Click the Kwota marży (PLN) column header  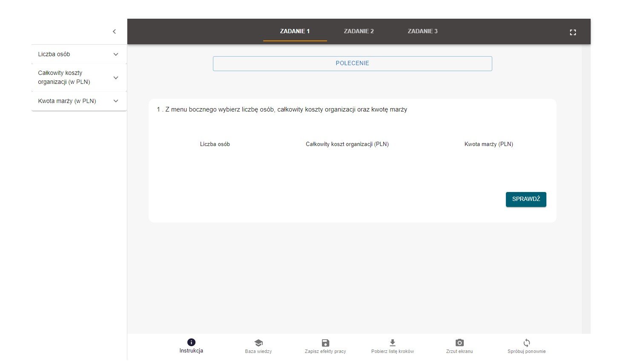tap(489, 144)
